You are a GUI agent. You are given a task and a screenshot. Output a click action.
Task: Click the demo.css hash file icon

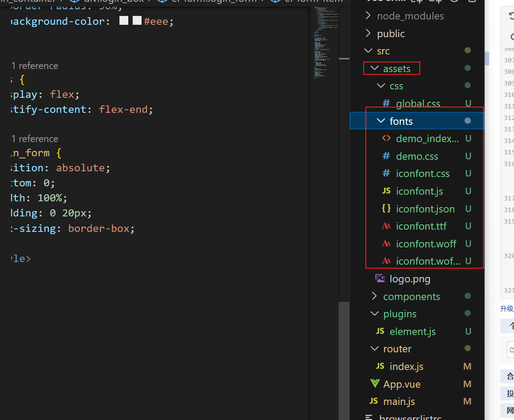point(387,156)
